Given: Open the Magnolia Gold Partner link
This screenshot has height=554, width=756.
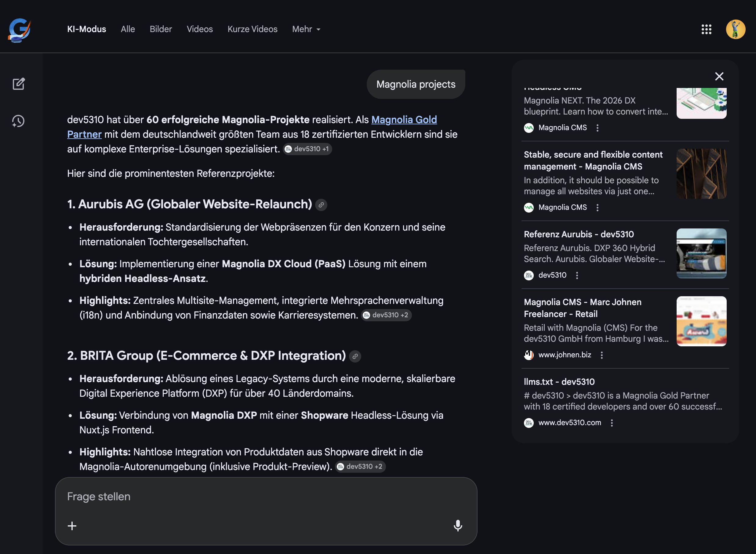Looking at the screenshot, I should point(404,120).
